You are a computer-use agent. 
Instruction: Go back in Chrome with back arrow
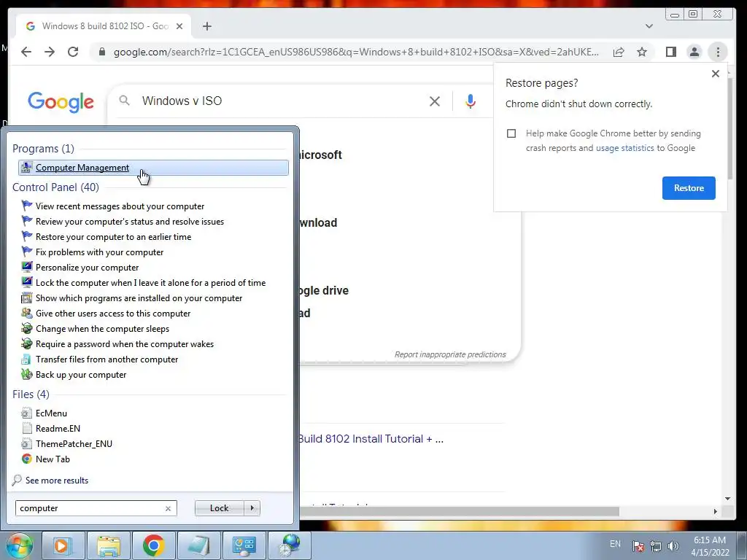[x=26, y=52]
